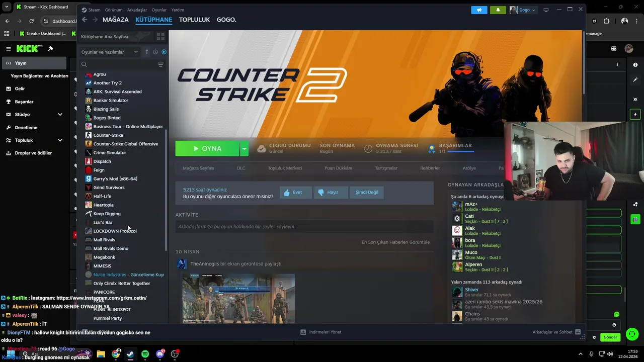Open Discord from the Windows taskbar
The height and width of the screenshot is (362, 644).
coord(160,354)
